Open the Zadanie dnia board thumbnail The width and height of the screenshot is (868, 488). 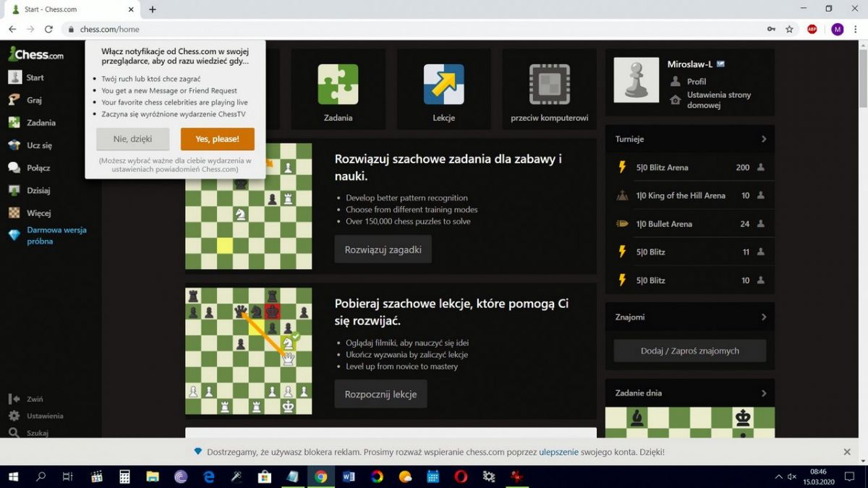click(690, 422)
